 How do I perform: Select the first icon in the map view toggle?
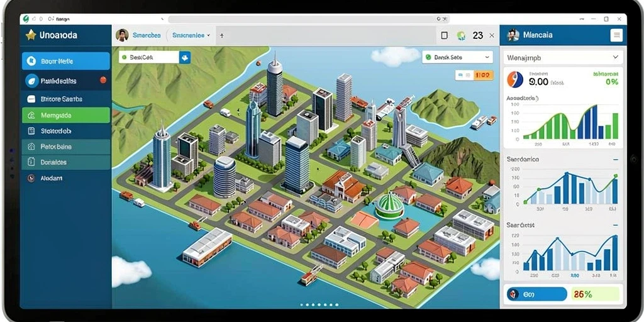(460, 75)
